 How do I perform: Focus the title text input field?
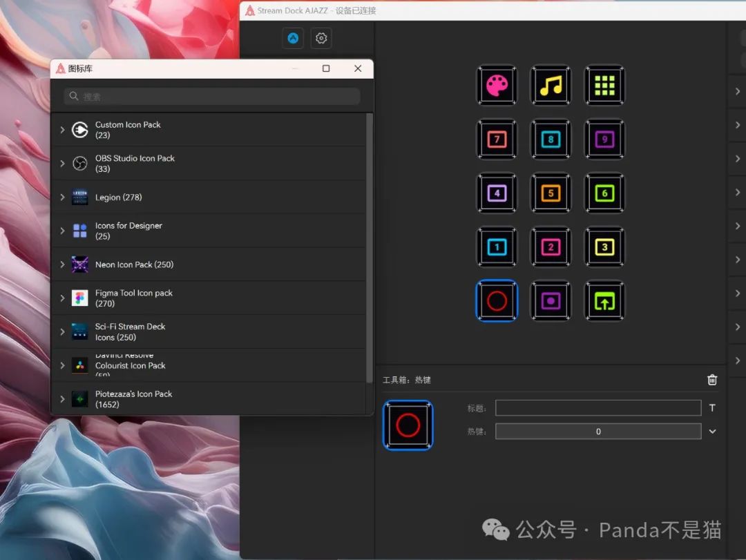(x=597, y=408)
